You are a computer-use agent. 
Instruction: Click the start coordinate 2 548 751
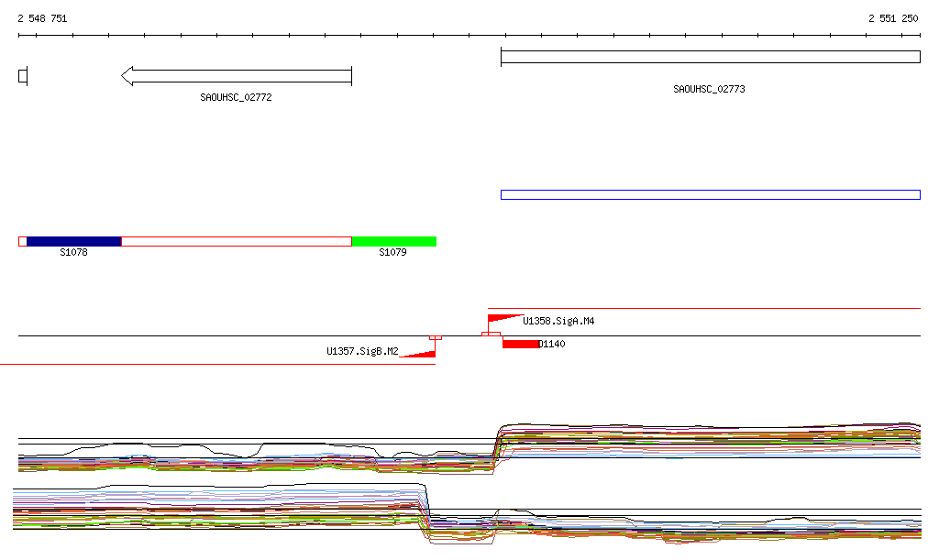(42, 18)
